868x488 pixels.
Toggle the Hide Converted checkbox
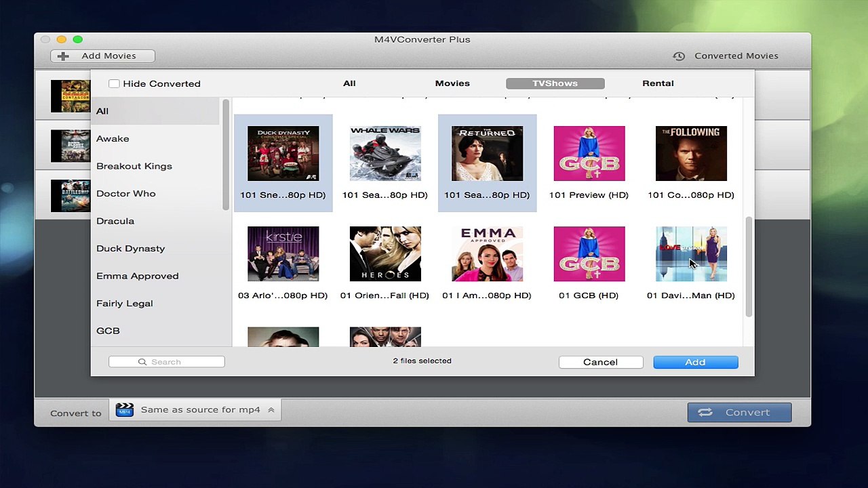tap(114, 83)
